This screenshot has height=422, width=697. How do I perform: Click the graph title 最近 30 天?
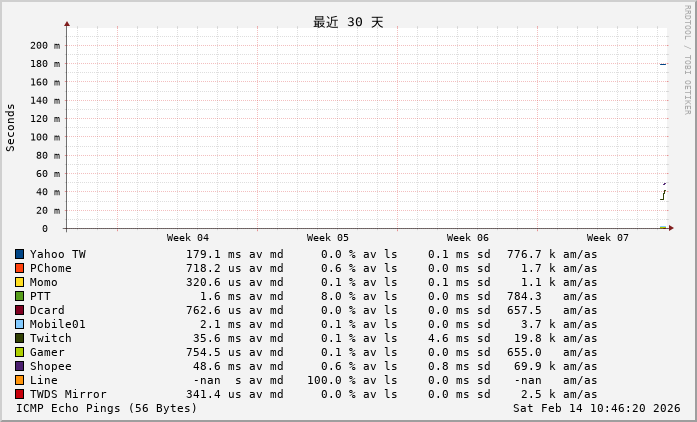point(348,22)
